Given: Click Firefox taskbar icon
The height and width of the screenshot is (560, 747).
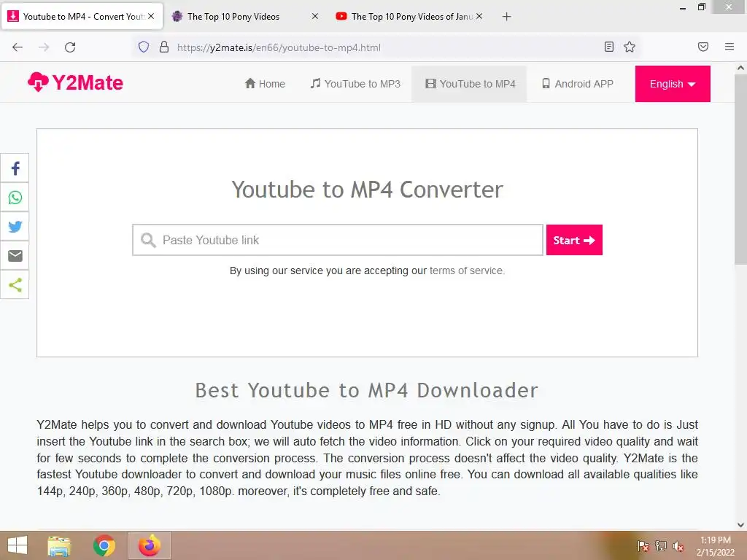Looking at the screenshot, I should click(149, 545).
